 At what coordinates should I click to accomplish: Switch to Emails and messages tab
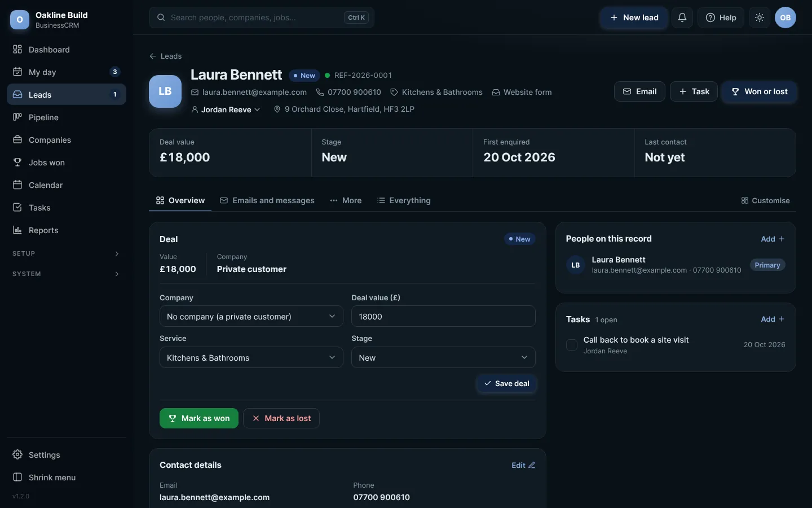[x=267, y=200]
